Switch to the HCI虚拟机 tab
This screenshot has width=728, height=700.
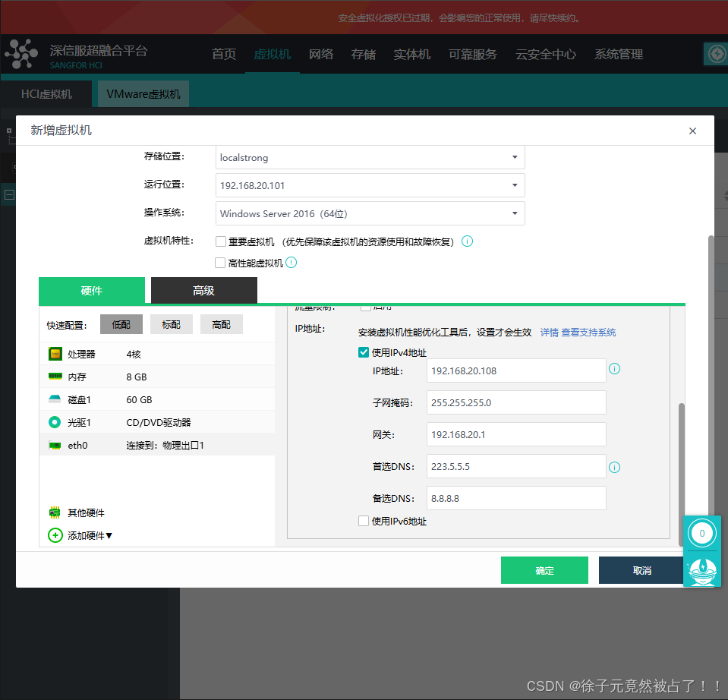pos(46,94)
